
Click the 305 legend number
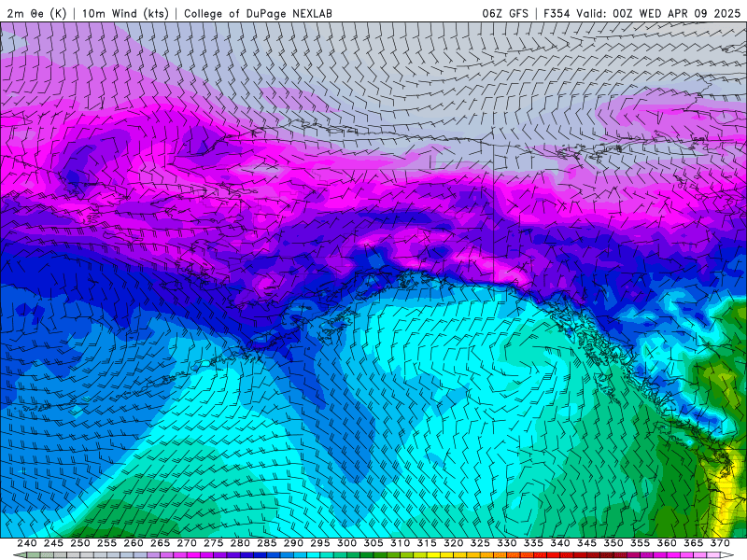click(373, 543)
